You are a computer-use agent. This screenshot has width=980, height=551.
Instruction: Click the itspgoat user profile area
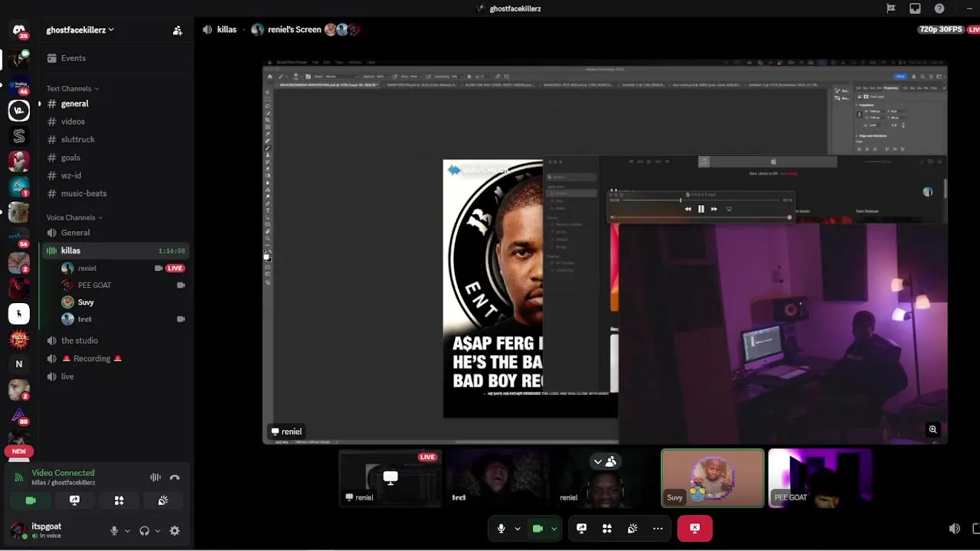tap(55, 530)
